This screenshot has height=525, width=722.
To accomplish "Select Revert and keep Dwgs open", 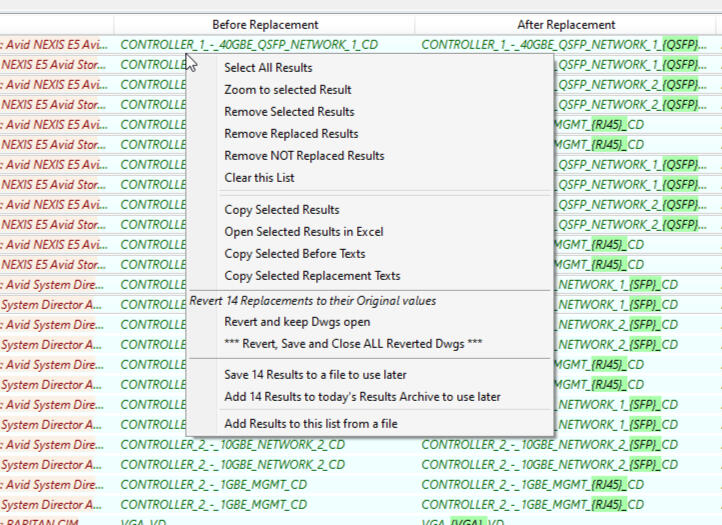I will pos(297,322).
